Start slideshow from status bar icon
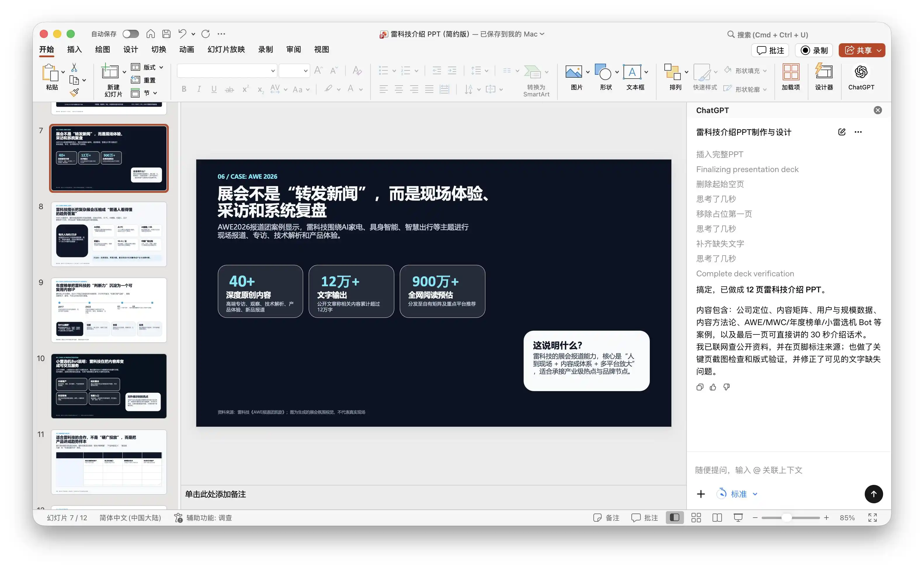This screenshot has width=924, height=569. coord(738,518)
